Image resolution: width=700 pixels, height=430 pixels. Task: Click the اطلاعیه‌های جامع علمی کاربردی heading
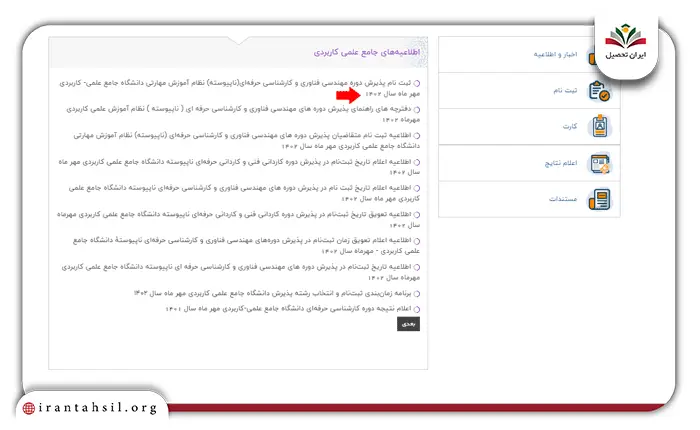coord(367,53)
